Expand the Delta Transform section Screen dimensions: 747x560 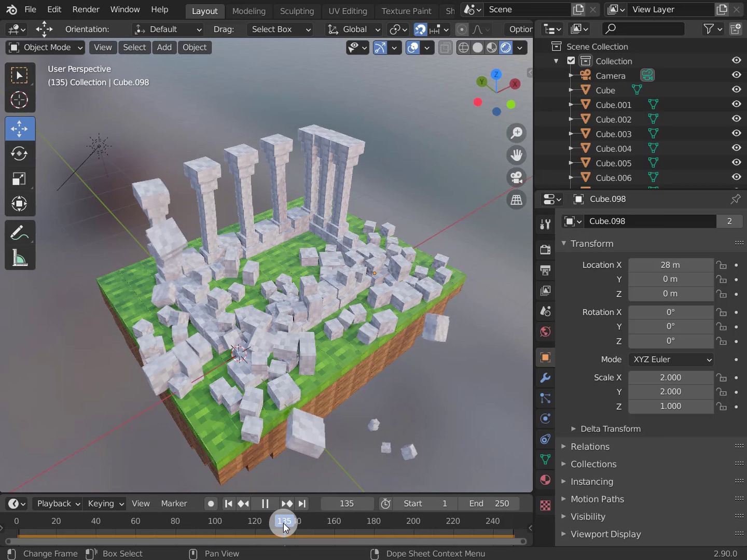[x=610, y=429]
